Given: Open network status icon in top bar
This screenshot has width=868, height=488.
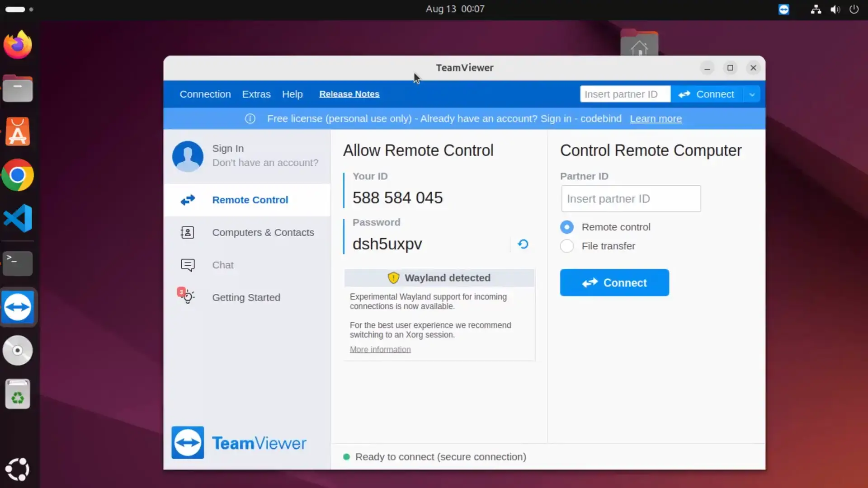Looking at the screenshot, I should click(x=816, y=9).
